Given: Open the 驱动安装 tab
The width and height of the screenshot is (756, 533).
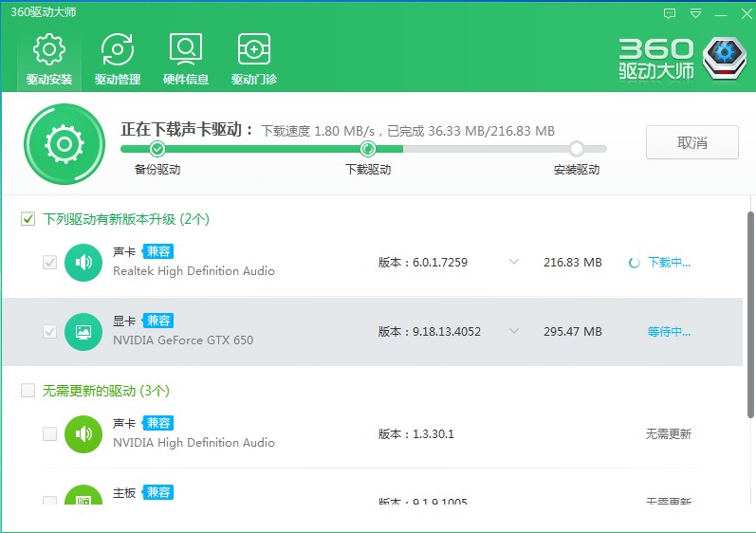Looking at the screenshot, I should click(49, 60).
